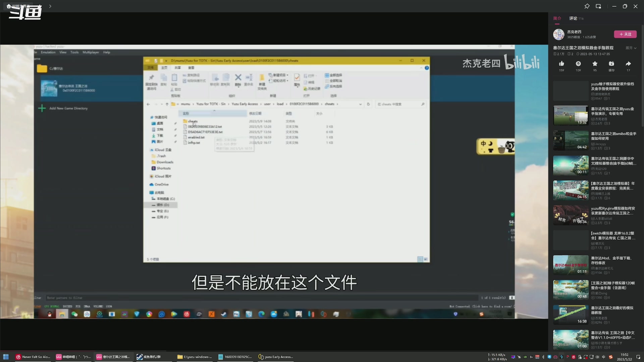The width and height of the screenshot is (644, 362).
Task: Open uploader name 杰克老四 profile
Action: [574, 32]
